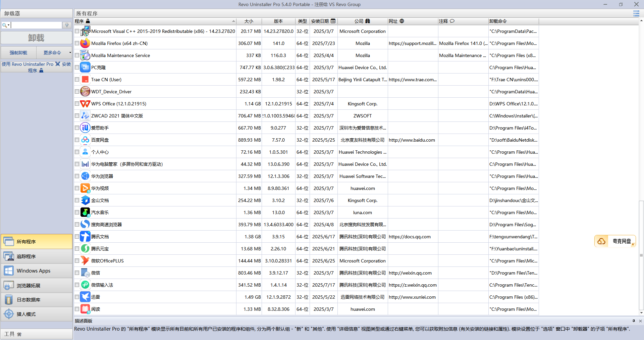Sort by the 公司 column header
644x340 pixels.
[363, 21]
